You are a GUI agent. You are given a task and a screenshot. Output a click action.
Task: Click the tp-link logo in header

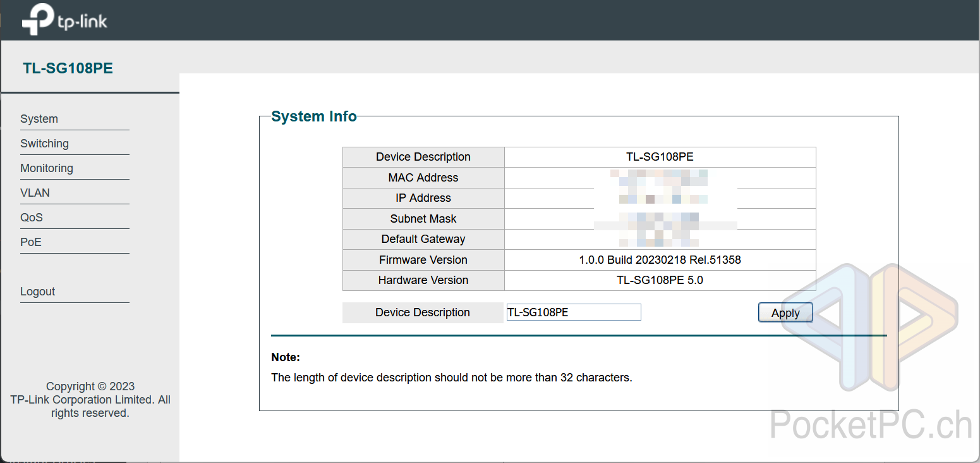[64, 19]
